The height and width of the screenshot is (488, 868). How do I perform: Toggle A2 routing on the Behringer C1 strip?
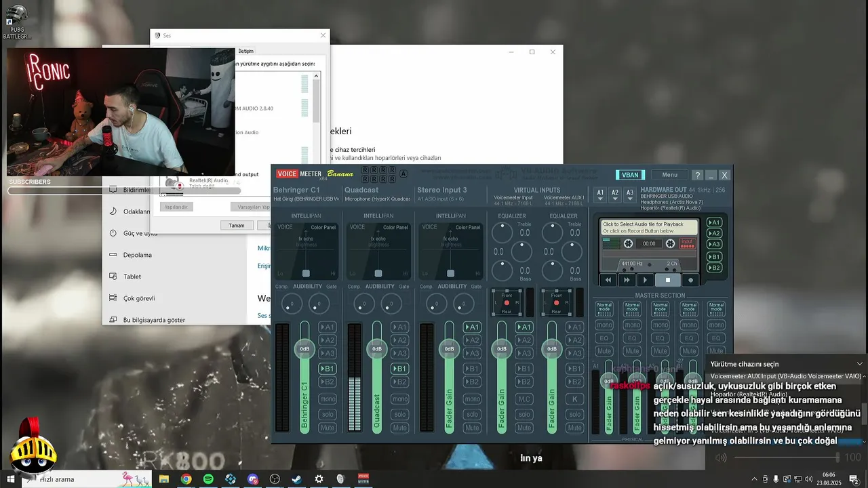[x=327, y=340]
